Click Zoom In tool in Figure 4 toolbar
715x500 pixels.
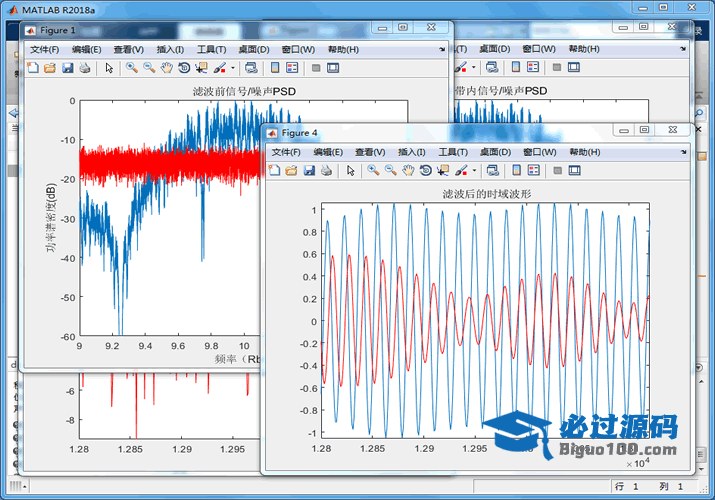coord(373,171)
